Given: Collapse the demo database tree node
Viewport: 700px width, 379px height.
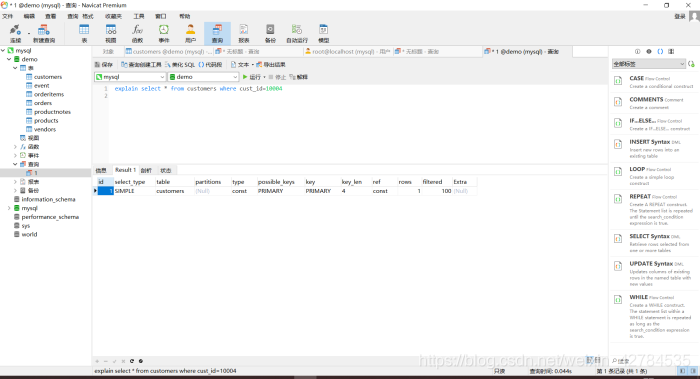Looking at the screenshot, I should (x=9, y=59).
